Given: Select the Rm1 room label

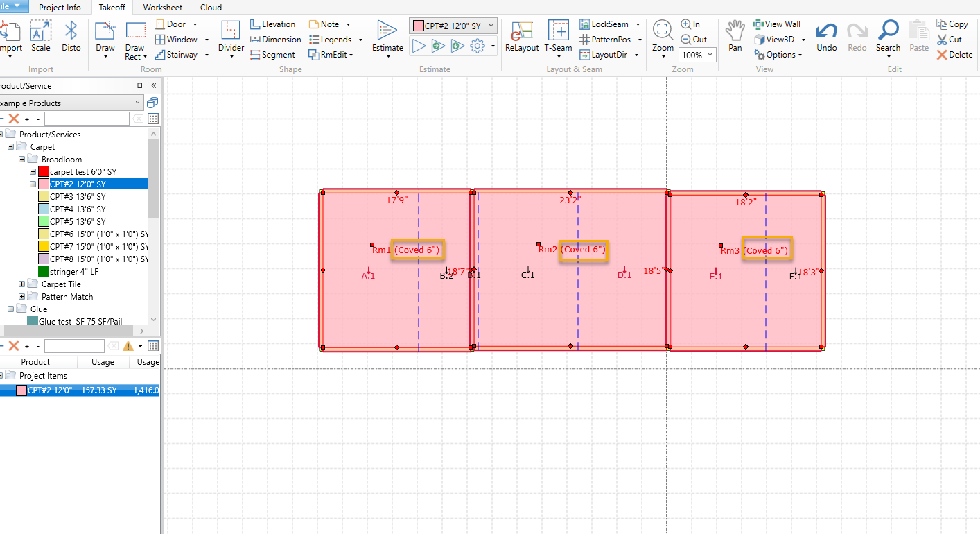Looking at the screenshot, I should pos(381,250).
